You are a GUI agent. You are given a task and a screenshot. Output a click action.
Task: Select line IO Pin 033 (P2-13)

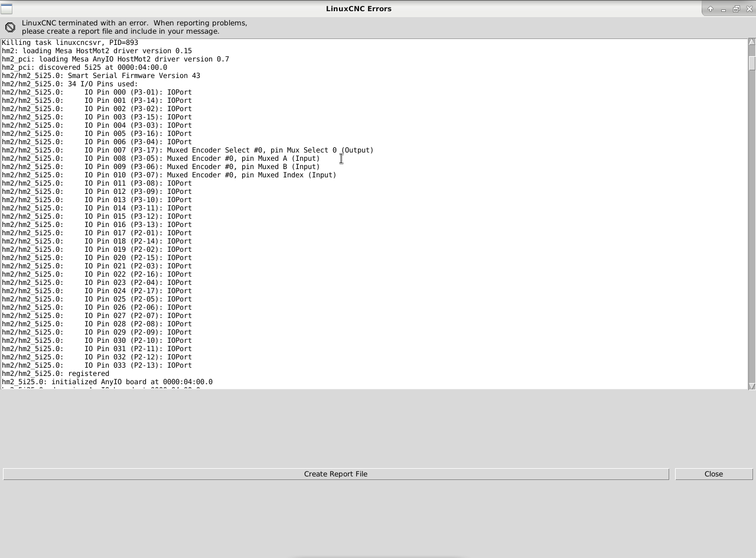tap(97, 365)
